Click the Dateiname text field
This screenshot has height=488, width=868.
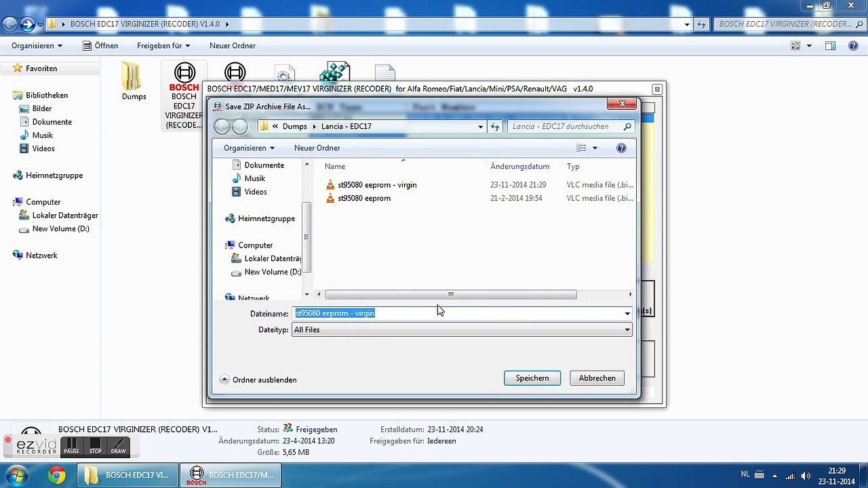(457, 313)
